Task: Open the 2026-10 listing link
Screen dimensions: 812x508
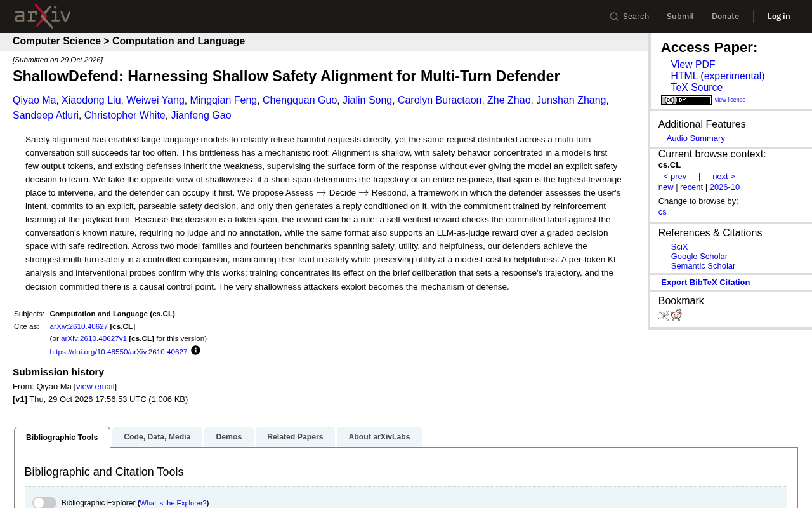Action: (724, 187)
